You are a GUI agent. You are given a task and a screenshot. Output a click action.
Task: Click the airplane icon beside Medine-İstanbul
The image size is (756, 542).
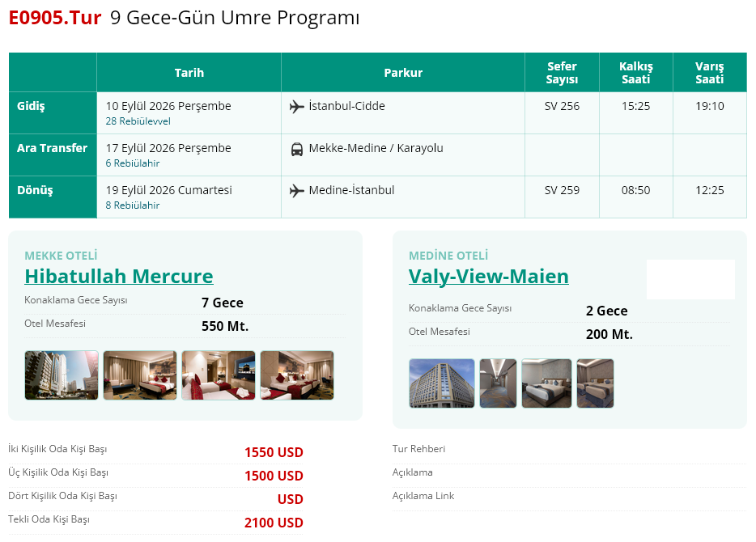point(296,191)
